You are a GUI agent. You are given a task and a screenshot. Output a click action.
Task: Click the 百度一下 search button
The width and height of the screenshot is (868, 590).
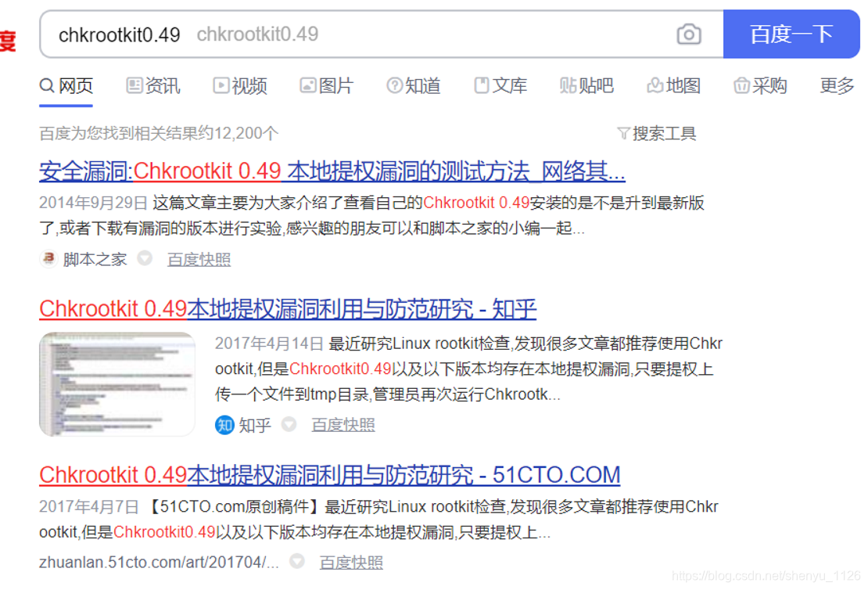click(791, 34)
